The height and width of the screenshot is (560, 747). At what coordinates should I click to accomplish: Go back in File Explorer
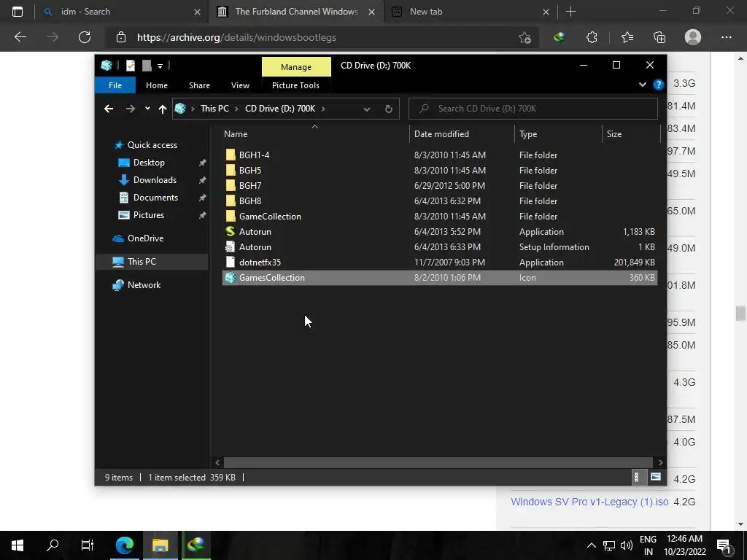click(x=109, y=109)
